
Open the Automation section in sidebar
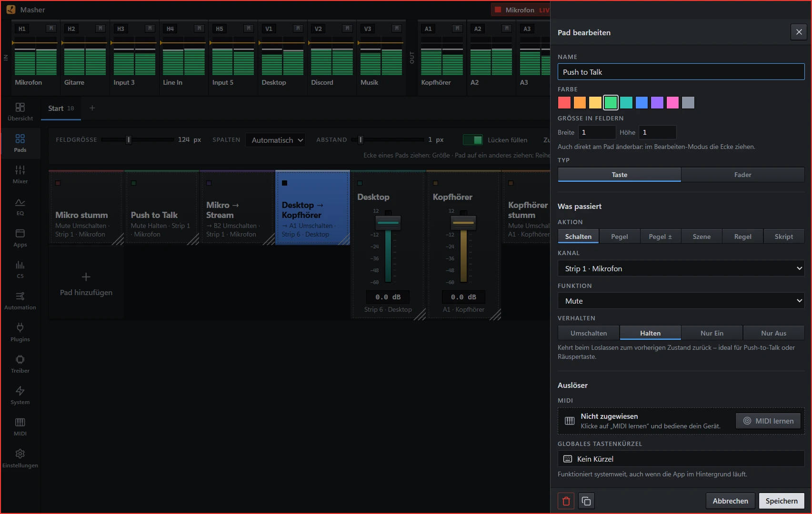click(x=20, y=301)
